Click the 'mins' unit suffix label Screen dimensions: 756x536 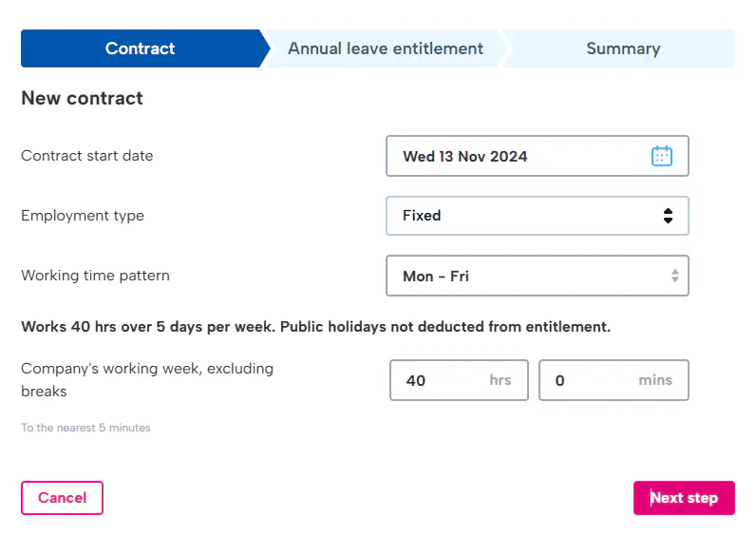[x=655, y=380]
